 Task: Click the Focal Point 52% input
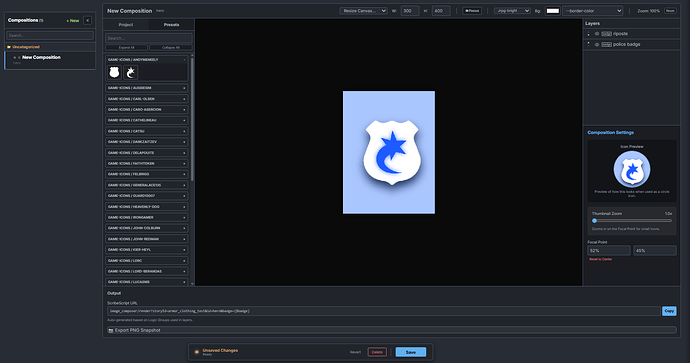609,251
